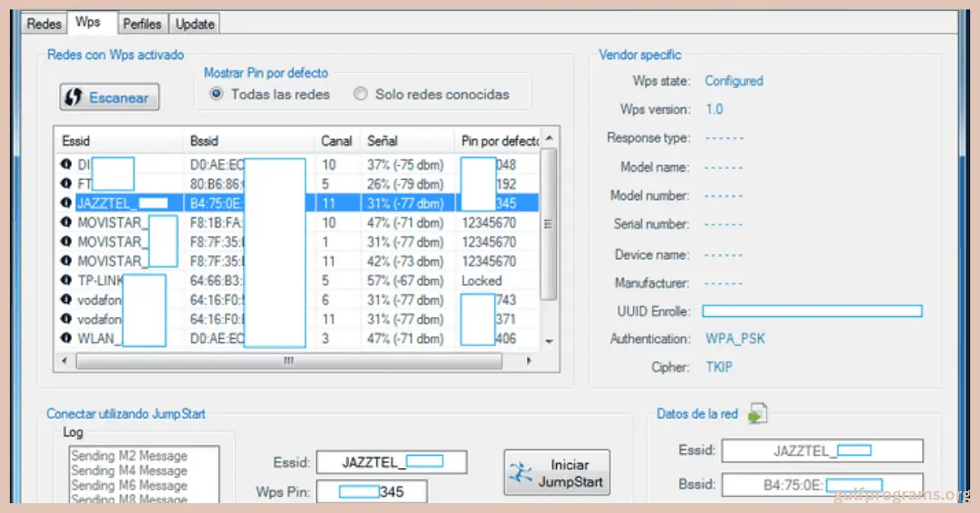980x513 pixels.
Task: Click the icon next to Datos de la red
Action: click(758, 414)
